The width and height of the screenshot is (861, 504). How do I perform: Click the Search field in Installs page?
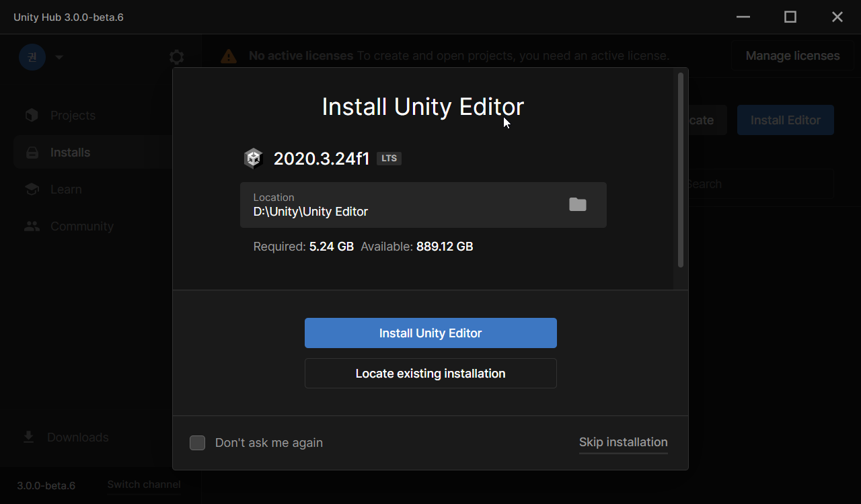[760, 184]
